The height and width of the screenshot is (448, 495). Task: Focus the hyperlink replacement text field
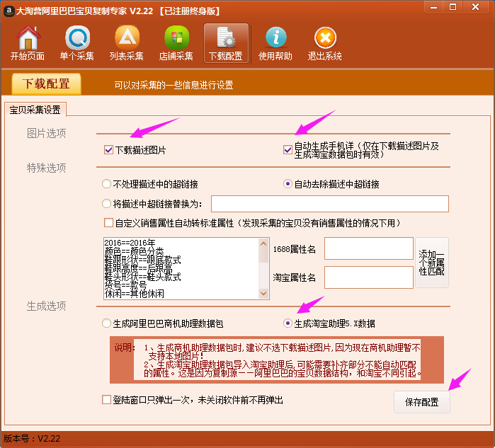pos(330,204)
